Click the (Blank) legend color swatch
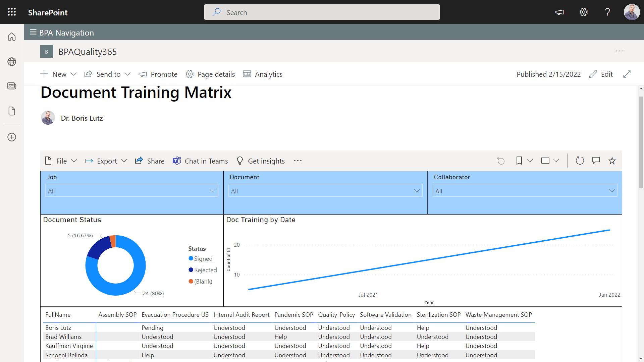This screenshot has height=362, width=644. pos(191,281)
